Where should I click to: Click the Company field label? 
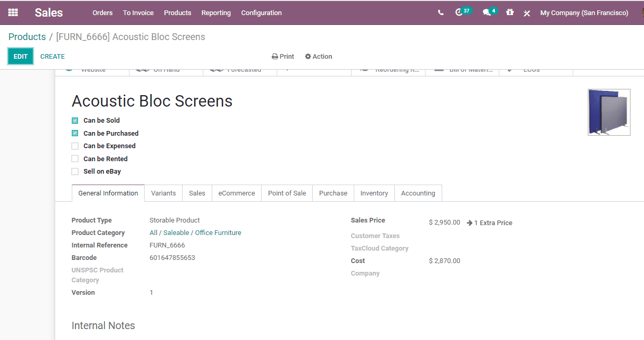[365, 273]
